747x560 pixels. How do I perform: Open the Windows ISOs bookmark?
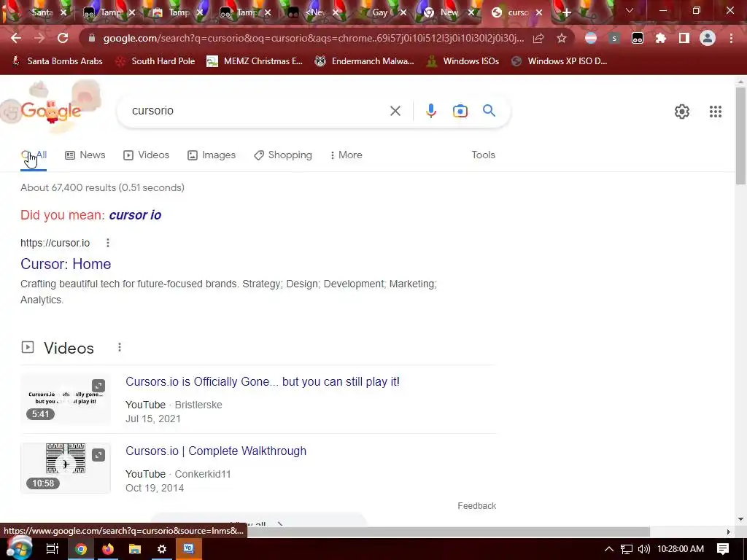coord(462,61)
